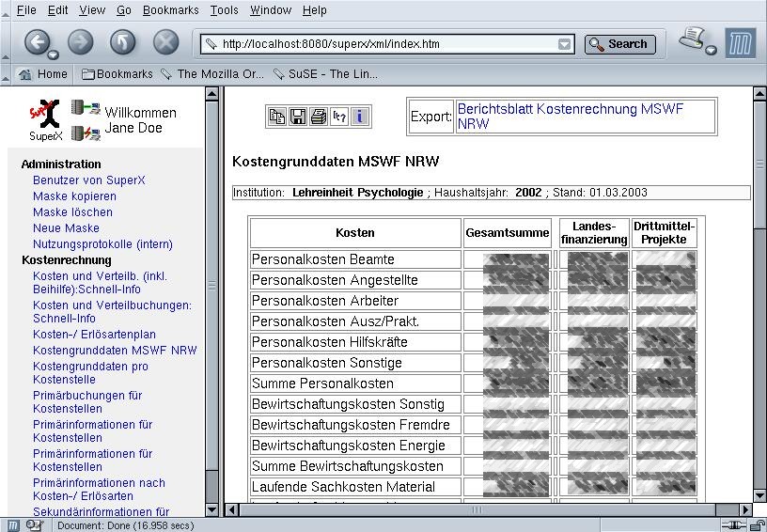Open Benutzer von SuperX link

(88, 180)
